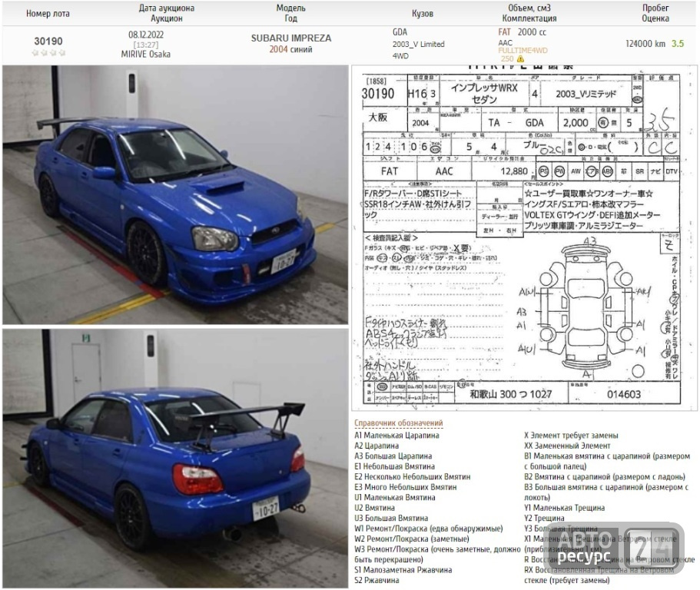700x590 pixels.
Task: Click the auction date 08.12.2022
Action: click(146, 35)
